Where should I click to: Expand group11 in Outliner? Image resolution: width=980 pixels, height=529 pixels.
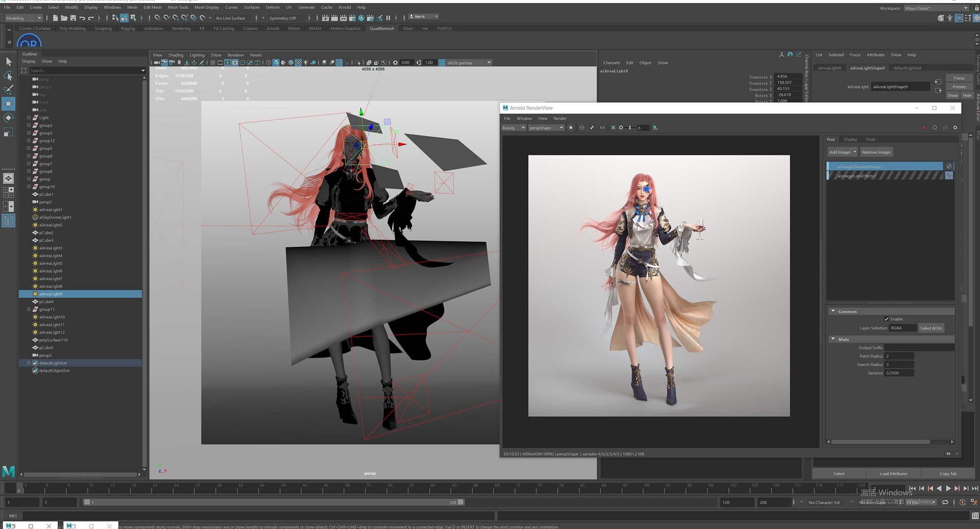click(29, 309)
